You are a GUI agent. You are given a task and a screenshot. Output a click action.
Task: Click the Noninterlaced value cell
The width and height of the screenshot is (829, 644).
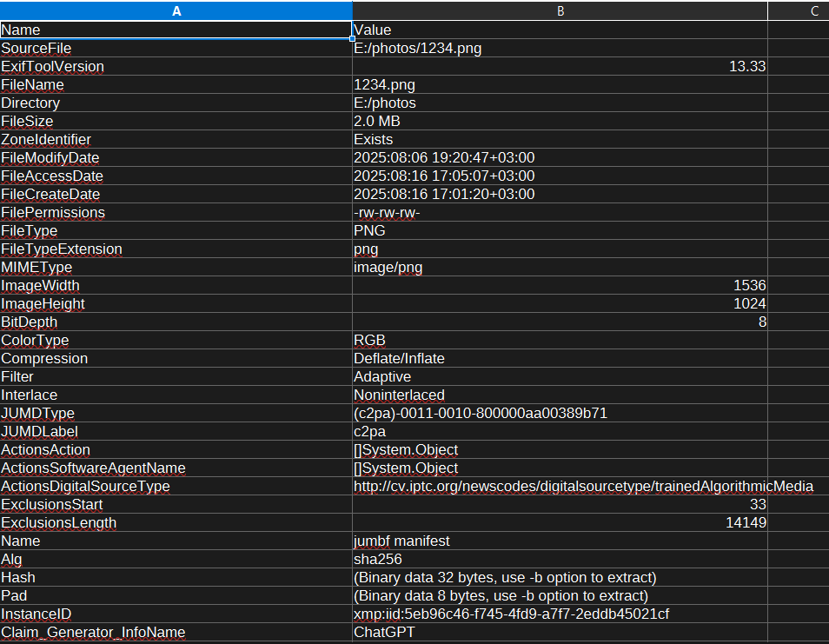[399, 395]
